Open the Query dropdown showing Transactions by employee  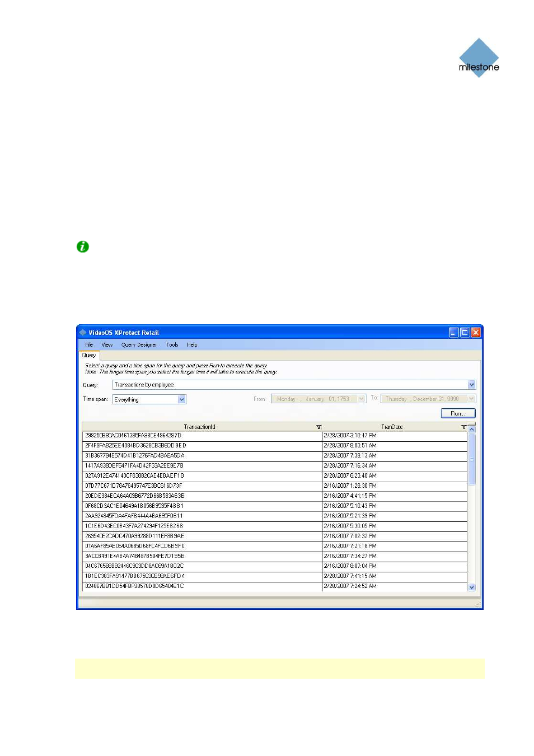tap(471, 385)
